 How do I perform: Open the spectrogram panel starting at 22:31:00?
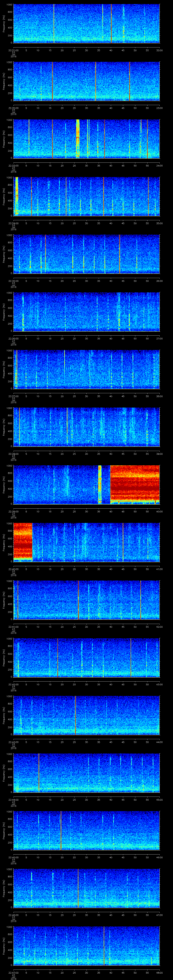[x=87, y=24]
